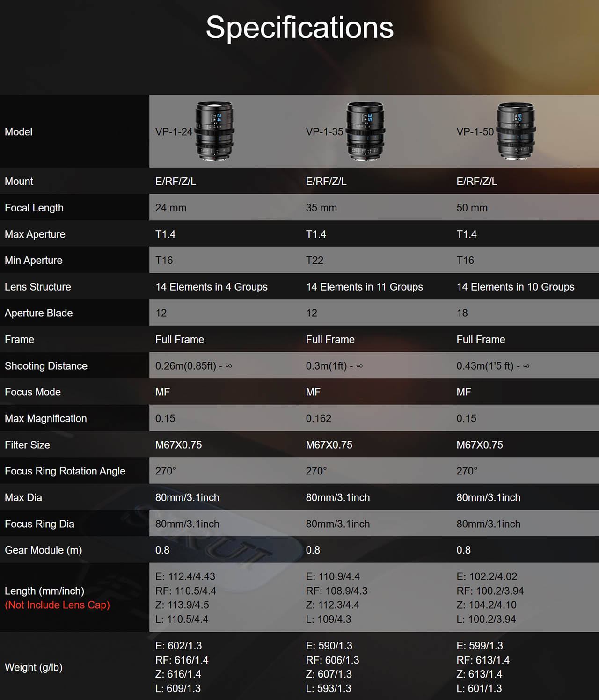This screenshot has width=599, height=700.
Task: Click the red 'Not Include Lens Cap' note
Action: pos(58,605)
